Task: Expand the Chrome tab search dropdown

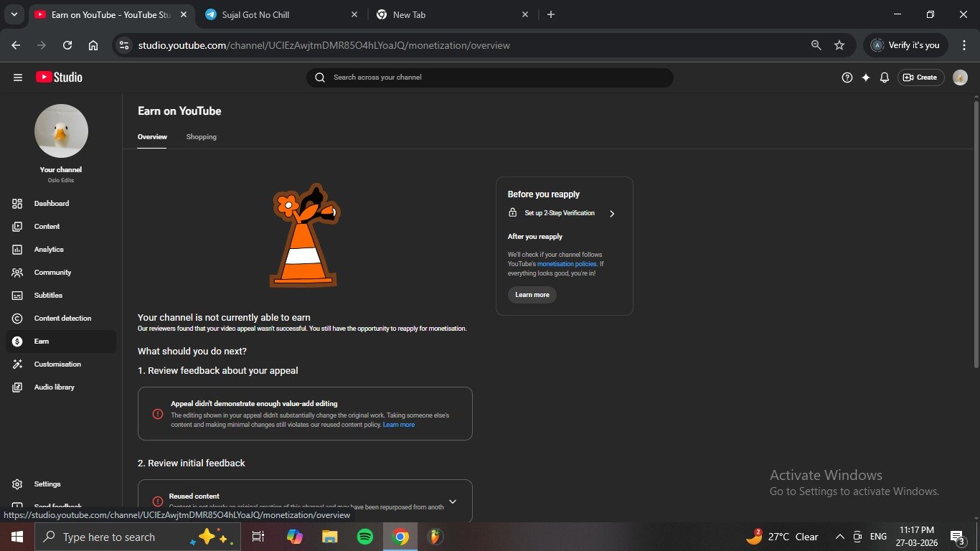Action: coord(14,14)
